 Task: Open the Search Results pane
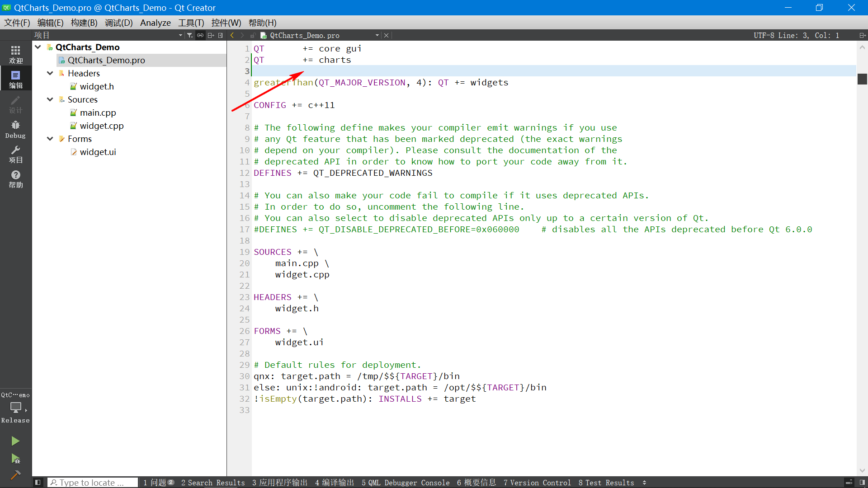213,483
